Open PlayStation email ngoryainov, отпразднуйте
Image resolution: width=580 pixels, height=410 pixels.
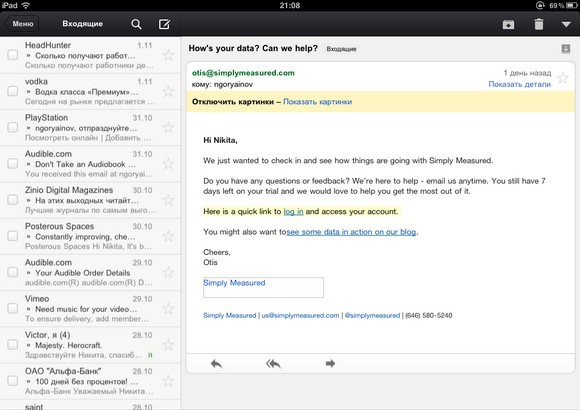[90, 128]
